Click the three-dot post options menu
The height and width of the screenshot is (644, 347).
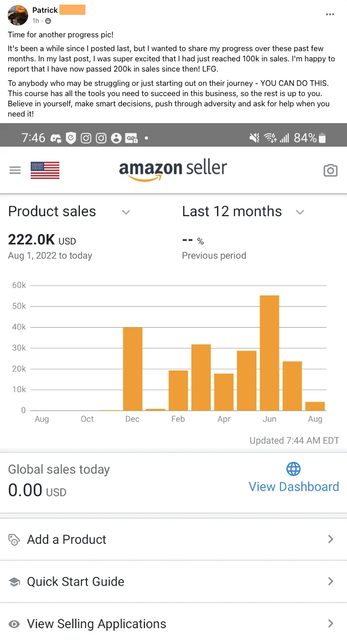[330, 14]
